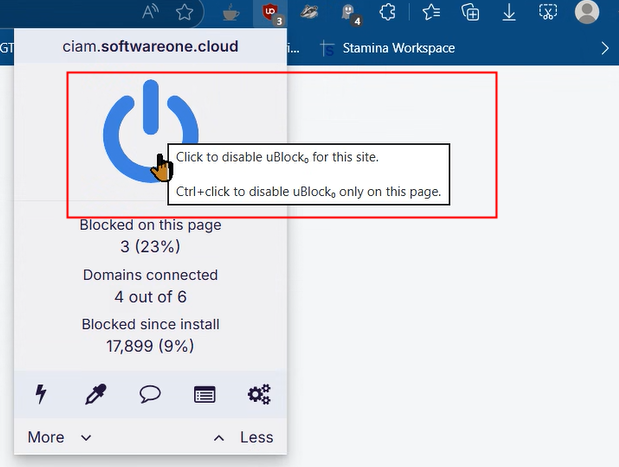
Task: Click the uBlock Origin toolbar extension icon
Action: point(271,13)
